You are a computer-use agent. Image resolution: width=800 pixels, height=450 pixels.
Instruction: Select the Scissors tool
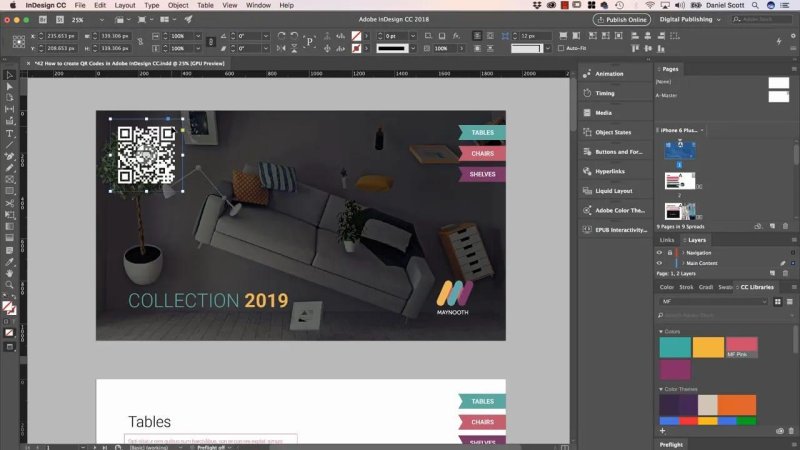(x=9, y=203)
